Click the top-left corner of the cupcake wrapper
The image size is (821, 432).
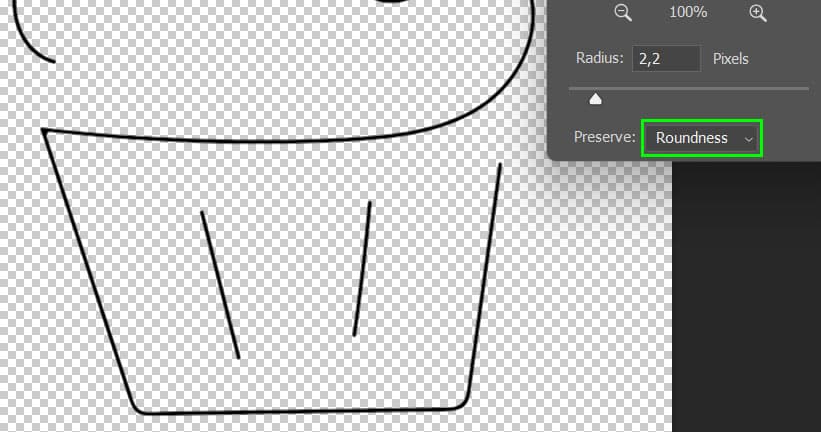pyautogui.click(x=44, y=130)
